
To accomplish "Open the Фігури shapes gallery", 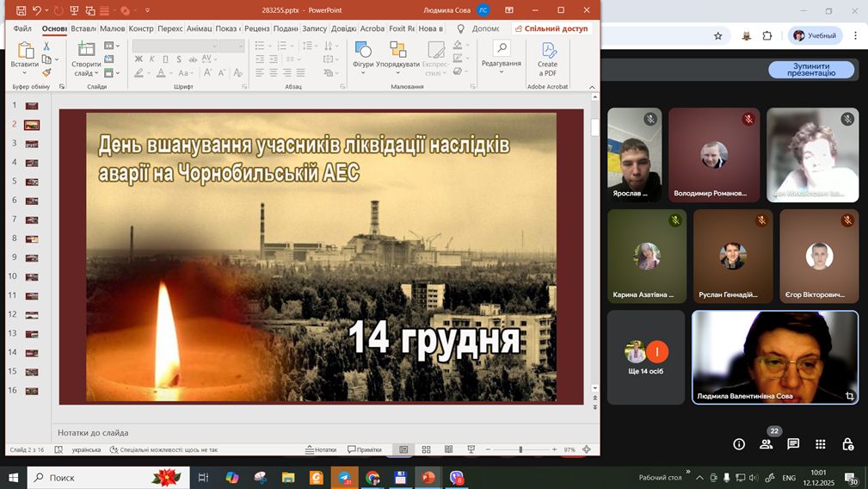I will click(363, 59).
